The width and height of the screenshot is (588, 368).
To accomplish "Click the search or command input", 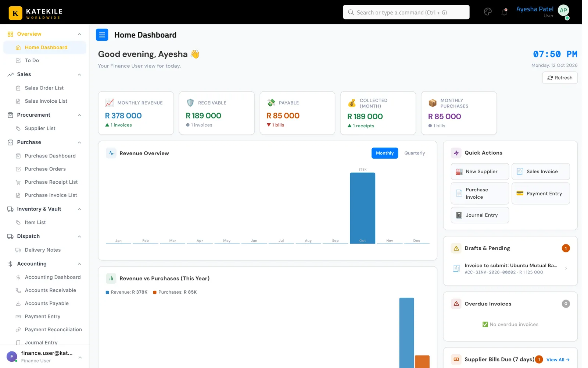I will tap(406, 12).
